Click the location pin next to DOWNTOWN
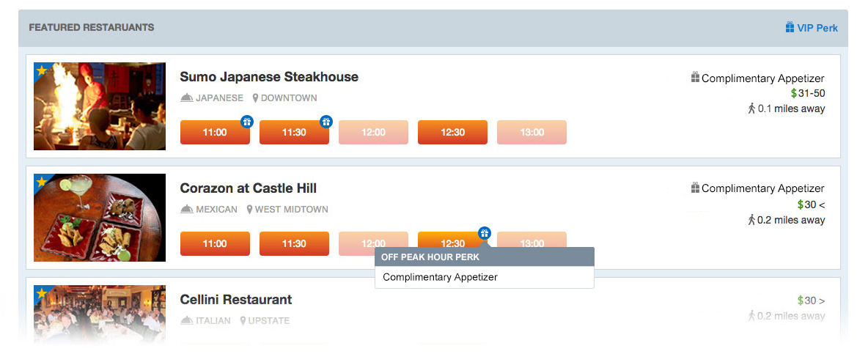Image resolution: width=868 pixels, height=354 pixels. tap(255, 98)
